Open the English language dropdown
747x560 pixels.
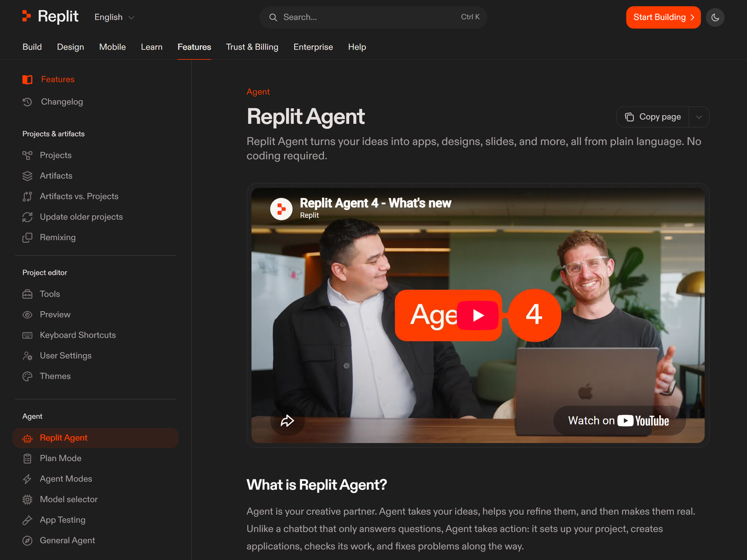click(x=114, y=17)
